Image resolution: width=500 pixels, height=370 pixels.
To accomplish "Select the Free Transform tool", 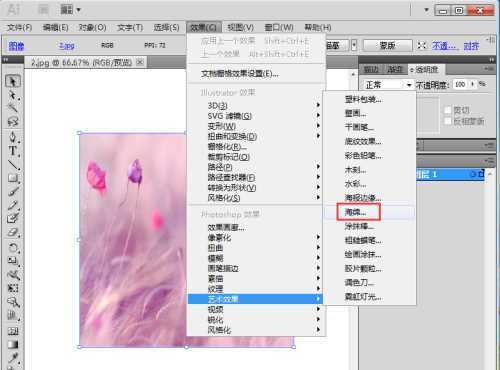I will pos(13,288).
